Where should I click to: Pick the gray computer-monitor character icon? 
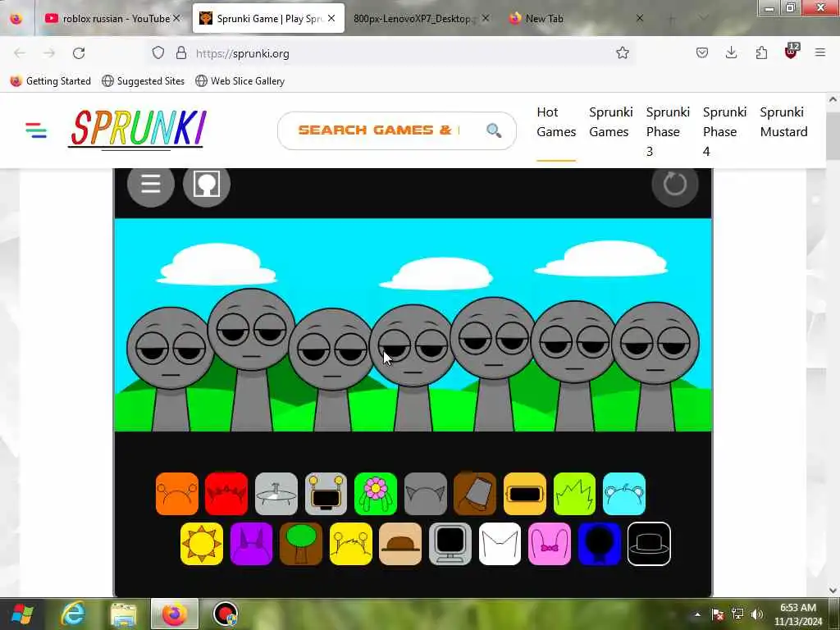(450, 544)
